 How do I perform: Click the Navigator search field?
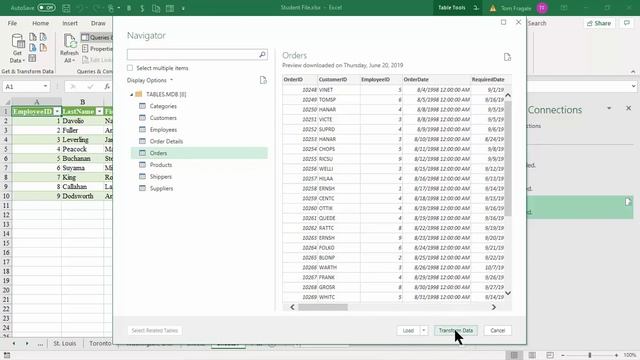[192, 54]
